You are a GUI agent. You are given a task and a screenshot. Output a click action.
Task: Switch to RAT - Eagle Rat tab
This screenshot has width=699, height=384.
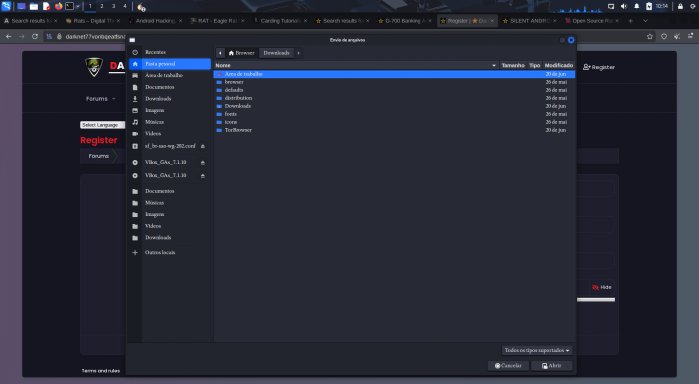[217, 21]
